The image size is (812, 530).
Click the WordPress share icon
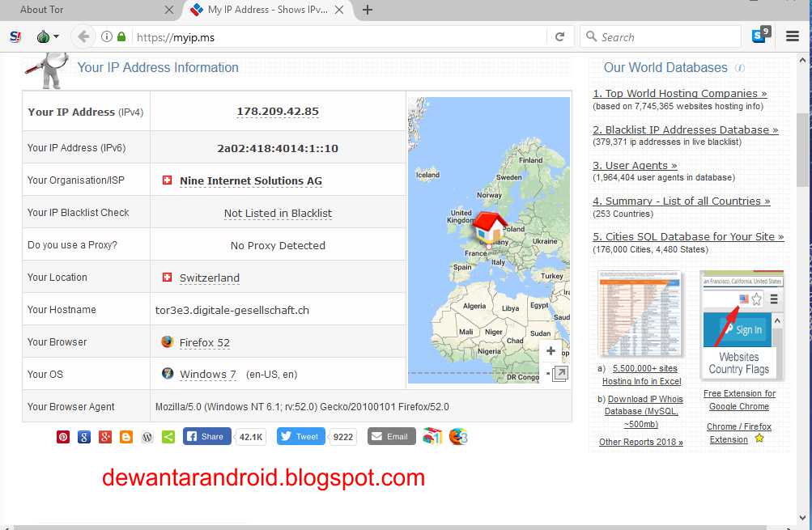(147, 437)
